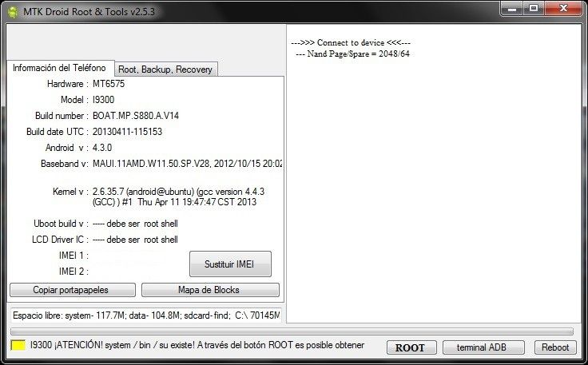This screenshot has width=588, height=365.
Task: Switch to Root, Backup, Recovery tab
Action: pyautogui.click(x=165, y=69)
